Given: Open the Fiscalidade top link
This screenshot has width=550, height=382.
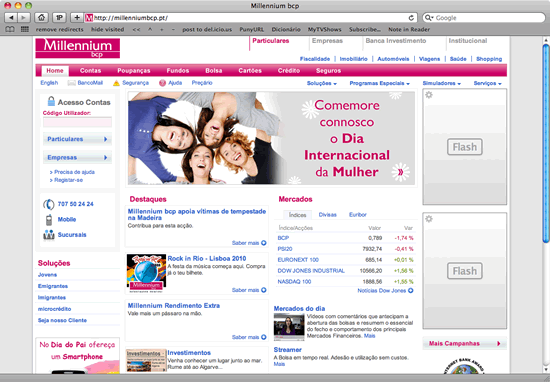Looking at the screenshot, I should click(315, 59).
